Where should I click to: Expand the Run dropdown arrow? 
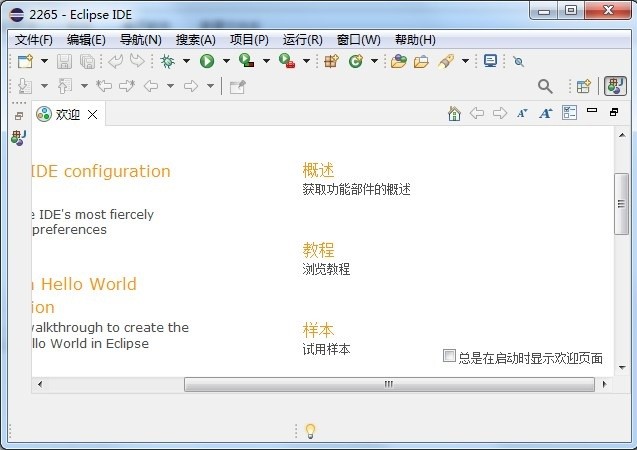[x=226, y=61]
